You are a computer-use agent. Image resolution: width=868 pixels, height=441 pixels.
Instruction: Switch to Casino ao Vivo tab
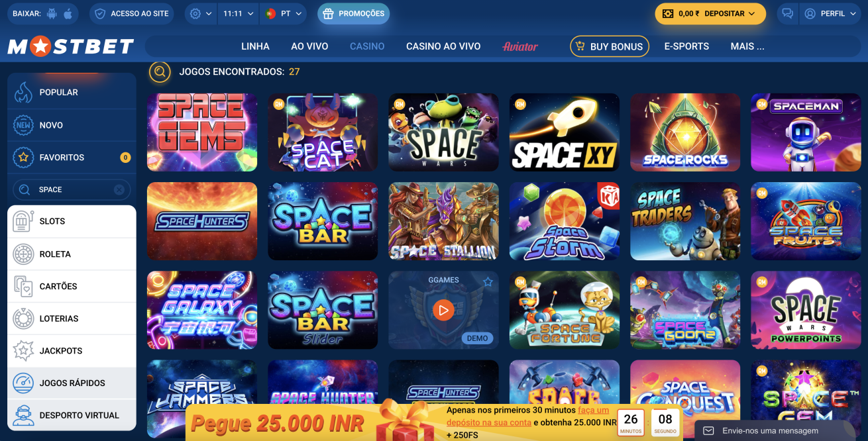click(443, 46)
